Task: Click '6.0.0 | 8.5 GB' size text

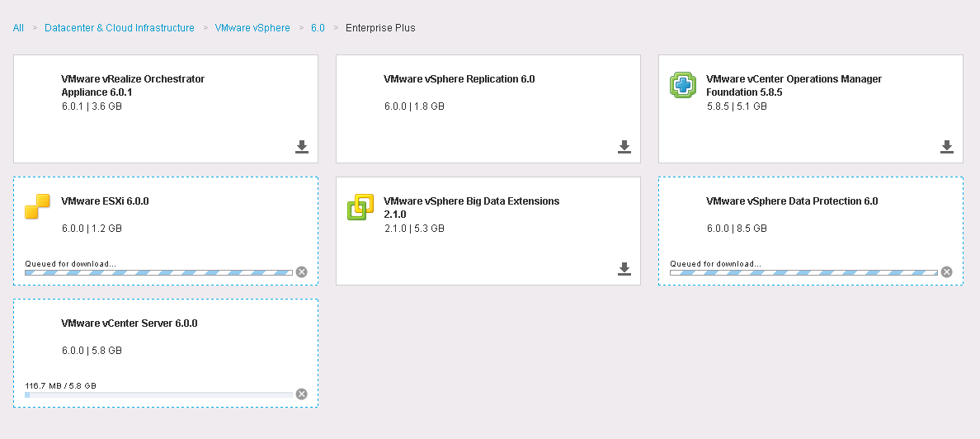Action: point(737,229)
